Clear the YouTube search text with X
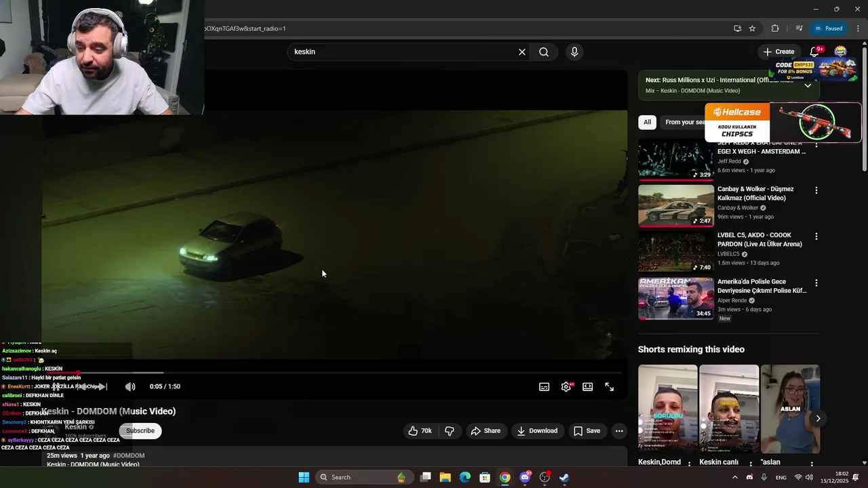The width and height of the screenshot is (868, 488). pos(522,52)
